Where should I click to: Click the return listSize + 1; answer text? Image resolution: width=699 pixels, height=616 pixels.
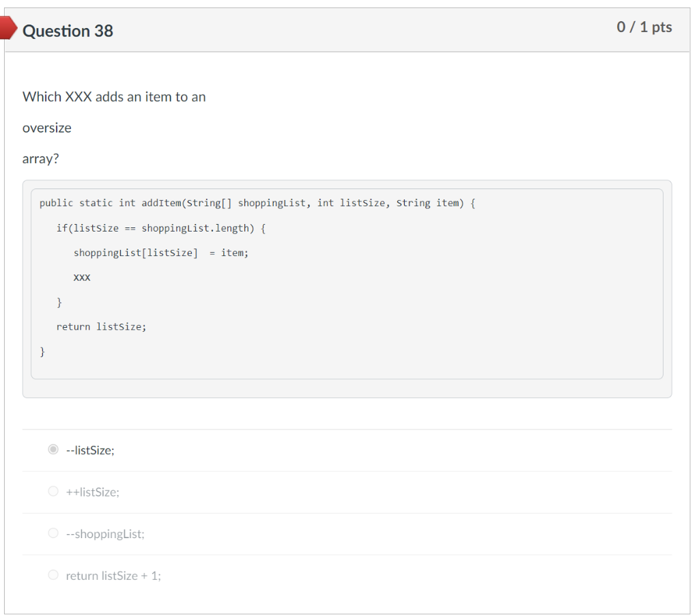click(113, 576)
